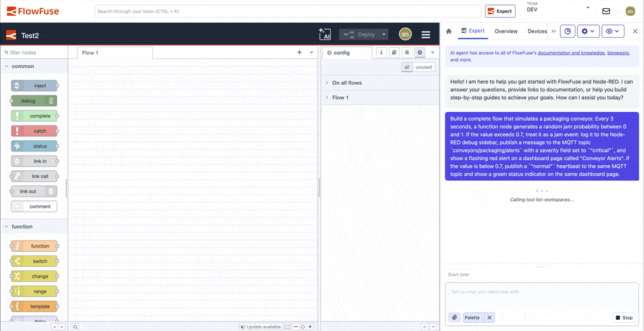The image size is (644, 331).
Task: Click the editor header user avatar
Action: [405, 35]
